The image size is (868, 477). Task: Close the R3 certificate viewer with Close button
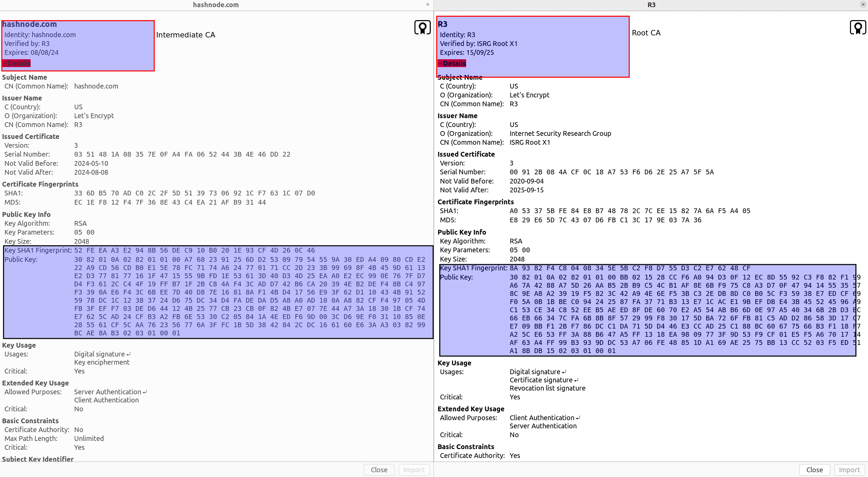click(x=814, y=470)
